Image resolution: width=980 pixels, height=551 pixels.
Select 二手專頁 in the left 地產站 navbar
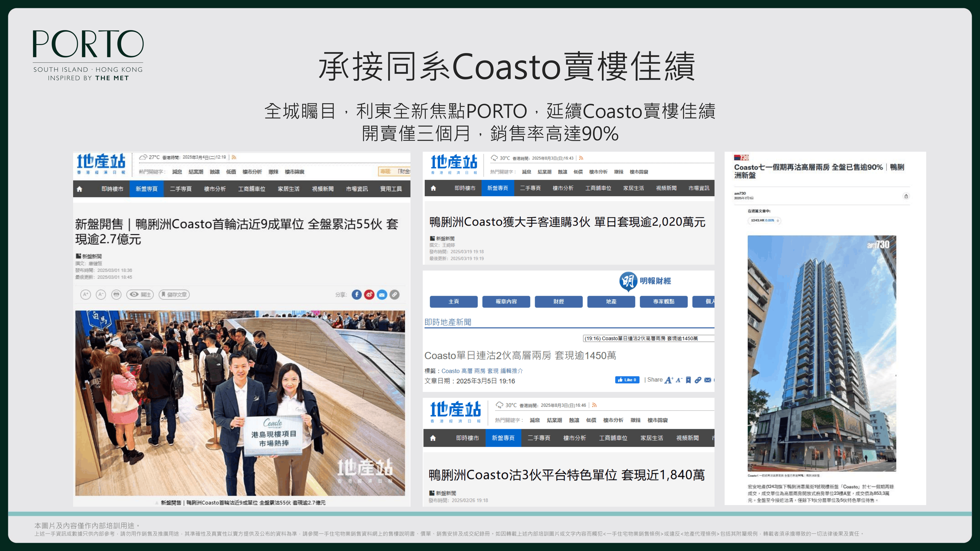181,189
